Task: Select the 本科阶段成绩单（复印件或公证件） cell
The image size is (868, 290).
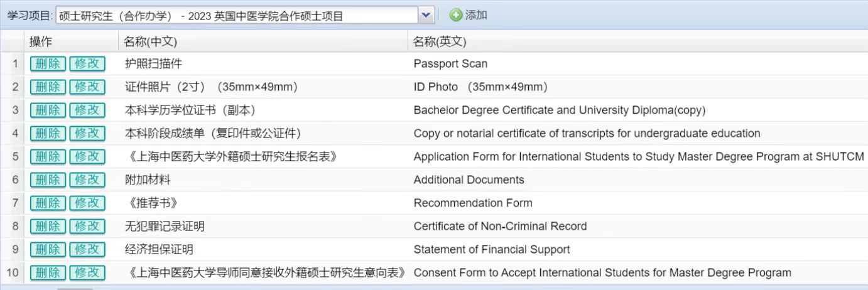Action: (263, 133)
